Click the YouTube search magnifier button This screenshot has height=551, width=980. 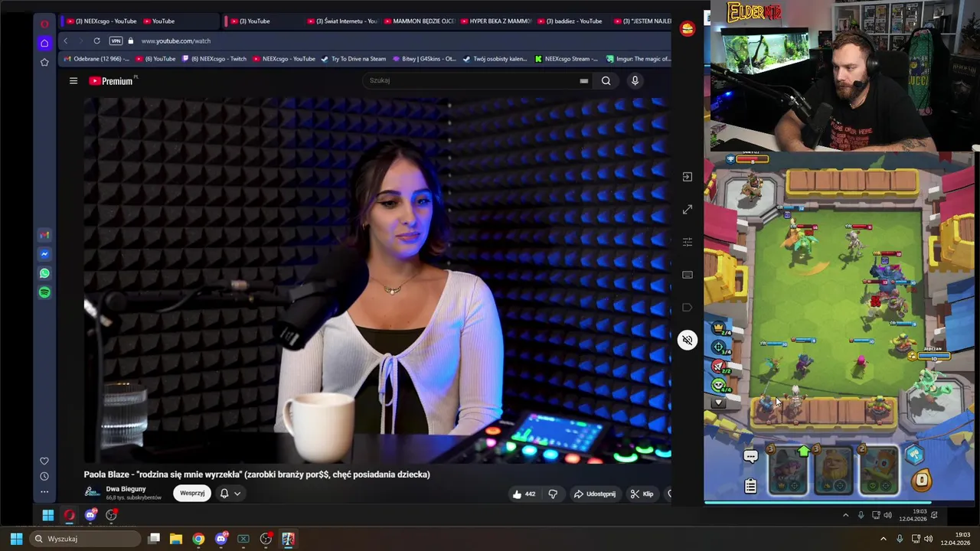[x=606, y=80]
